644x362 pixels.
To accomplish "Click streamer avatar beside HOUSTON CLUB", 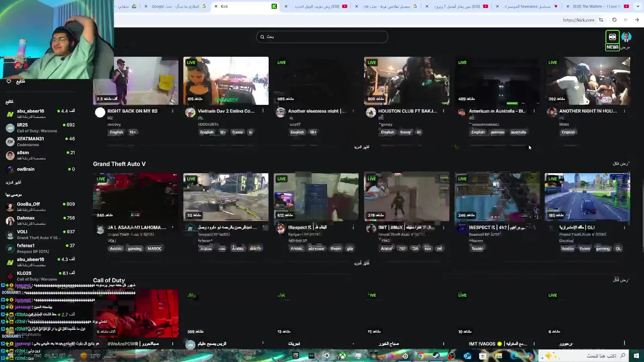I will (x=371, y=113).
